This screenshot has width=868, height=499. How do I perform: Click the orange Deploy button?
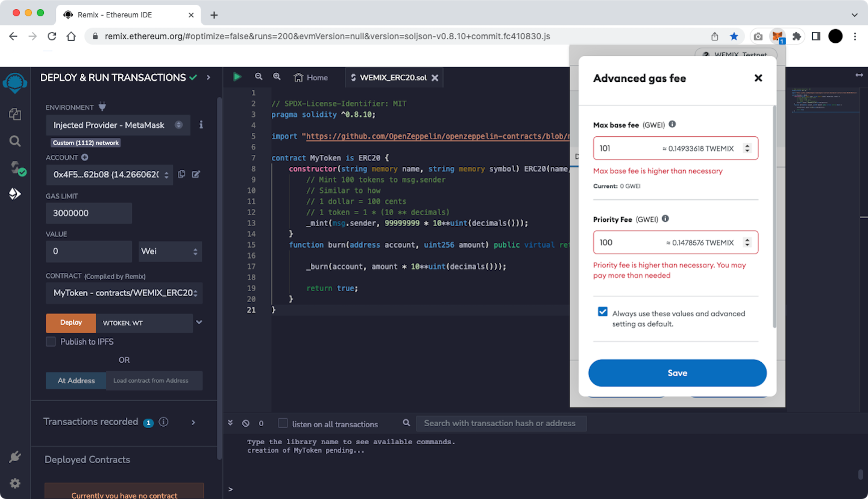coord(71,323)
